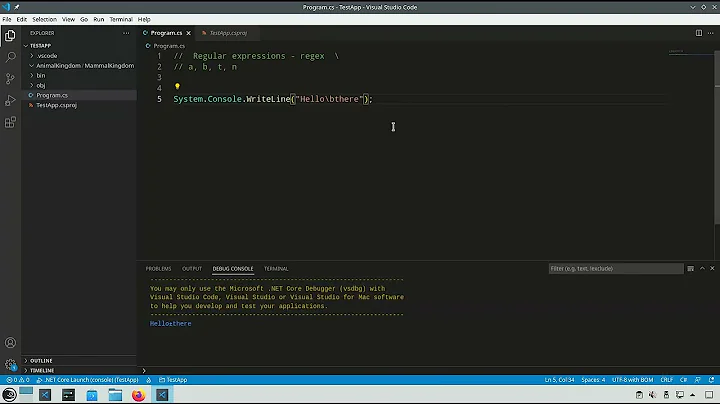Select .NET Core Launch debug configuration

[87, 380]
